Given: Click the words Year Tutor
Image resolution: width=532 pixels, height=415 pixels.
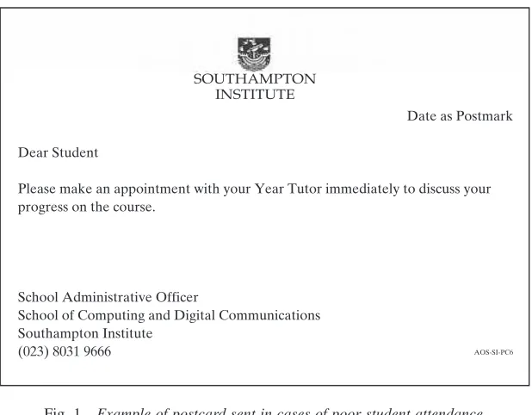Looking at the screenshot, I should (x=288, y=189).
